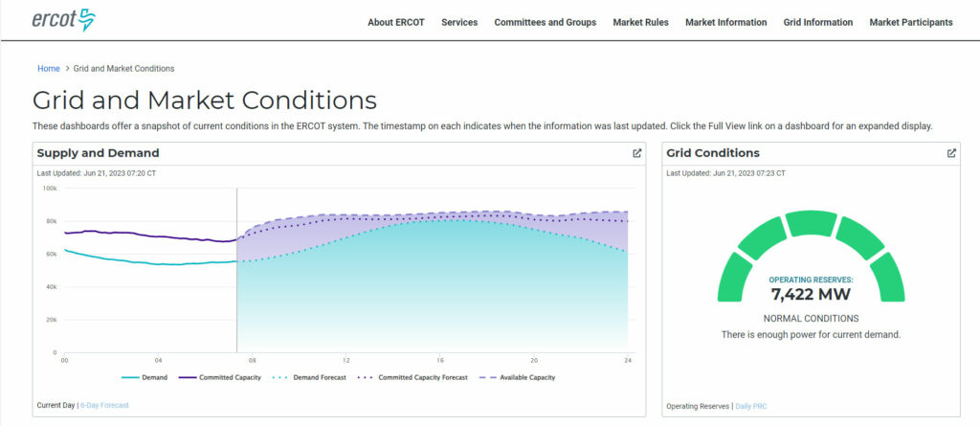
Task: Open the About ERCOT menu
Action: [395, 22]
